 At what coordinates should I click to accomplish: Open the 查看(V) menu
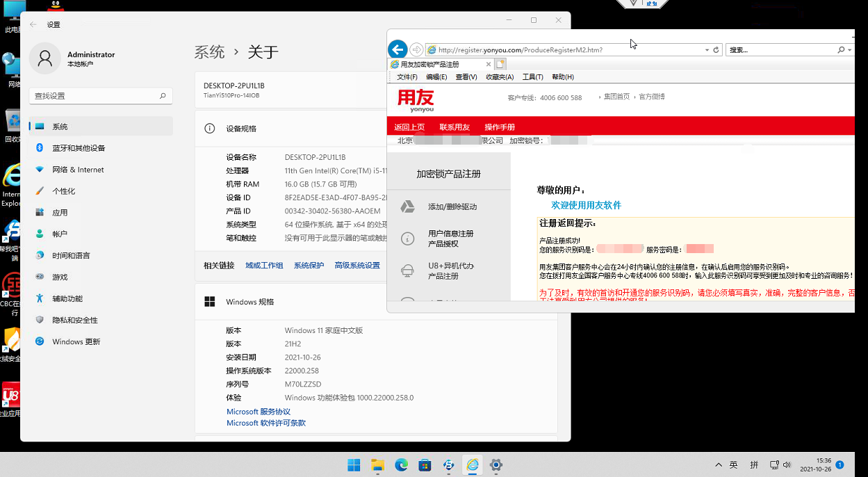(466, 77)
